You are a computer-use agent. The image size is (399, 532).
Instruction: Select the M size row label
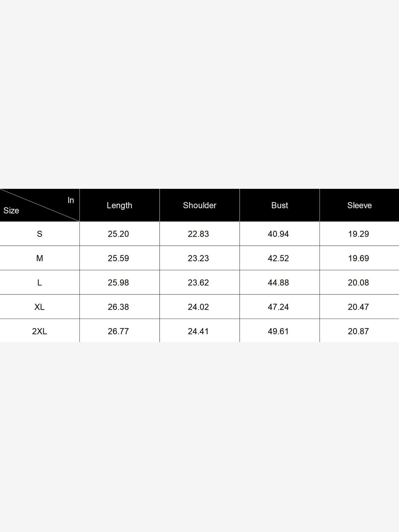coord(40,258)
